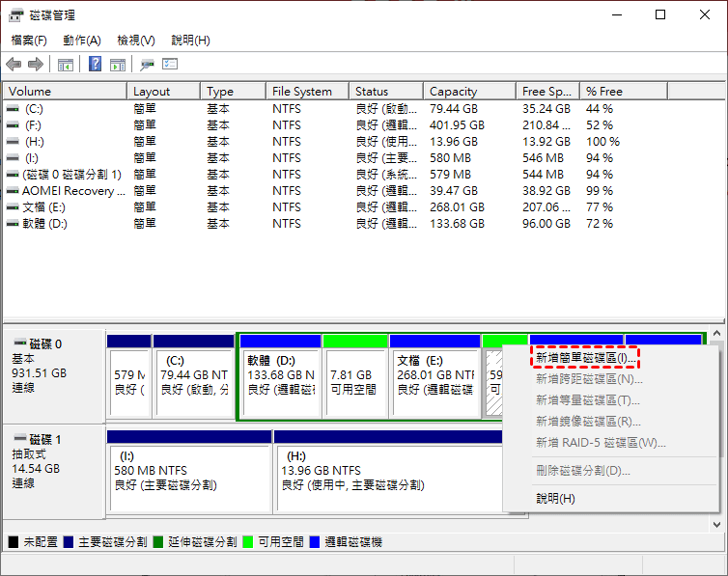Click the volume icon of the (C:) row
This screenshot has height=576, width=728.
(x=13, y=109)
